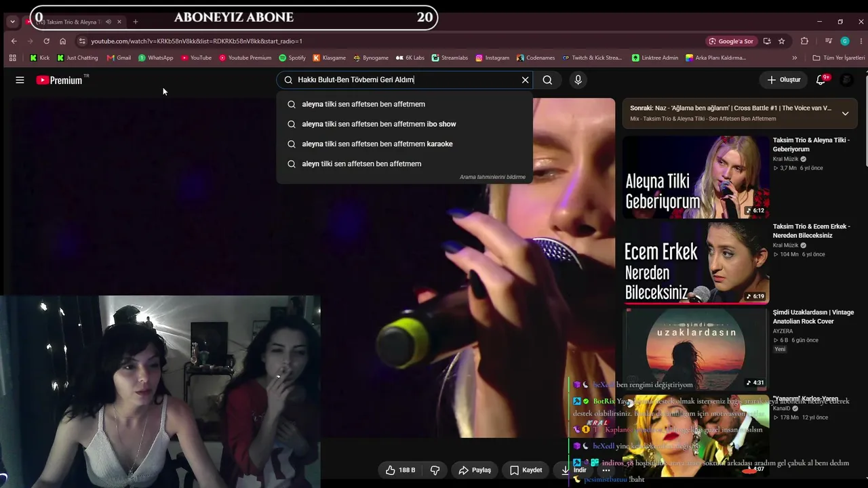Open 'Şimdi Uzaklardasın | Vintage Anatolian Rock Cover' title
This screenshot has width=868, height=488.
point(813,317)
